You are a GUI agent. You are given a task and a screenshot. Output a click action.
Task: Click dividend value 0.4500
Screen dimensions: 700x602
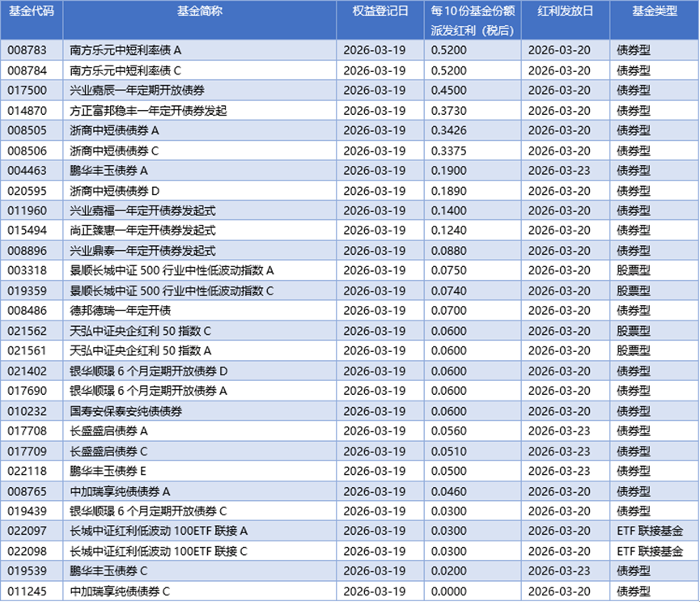tap(448, 90)
